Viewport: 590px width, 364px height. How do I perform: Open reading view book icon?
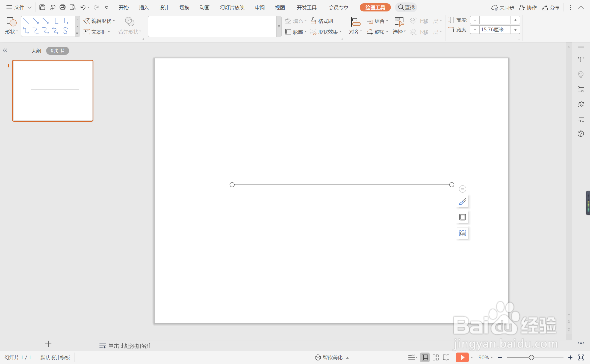point(446,357)
